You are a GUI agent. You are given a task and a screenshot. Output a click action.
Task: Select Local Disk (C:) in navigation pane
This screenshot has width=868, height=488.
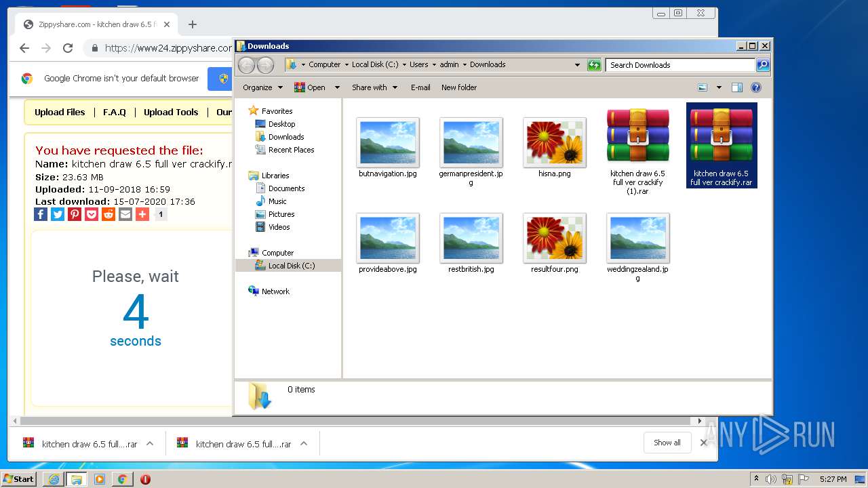(x=292, y=266)
